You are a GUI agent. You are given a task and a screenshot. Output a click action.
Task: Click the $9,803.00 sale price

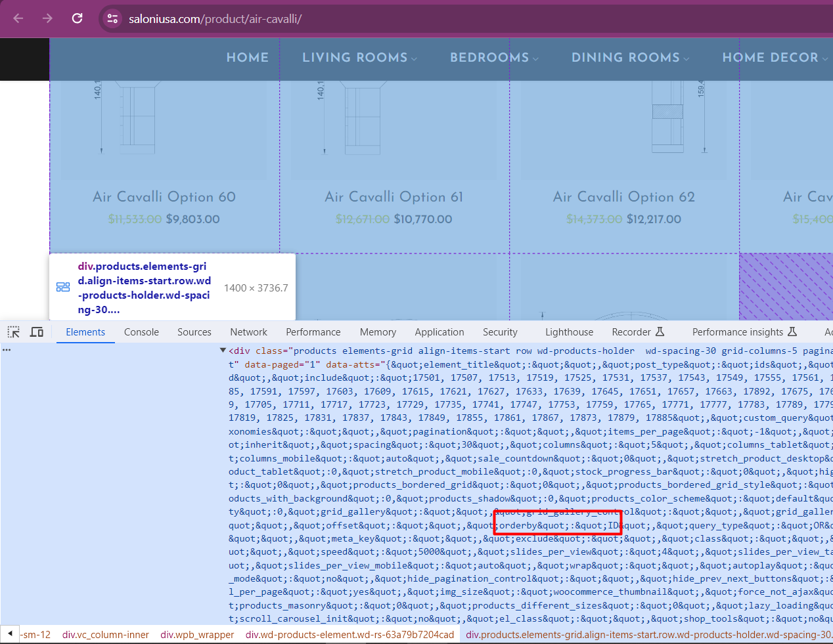click(x=192, y=219)
